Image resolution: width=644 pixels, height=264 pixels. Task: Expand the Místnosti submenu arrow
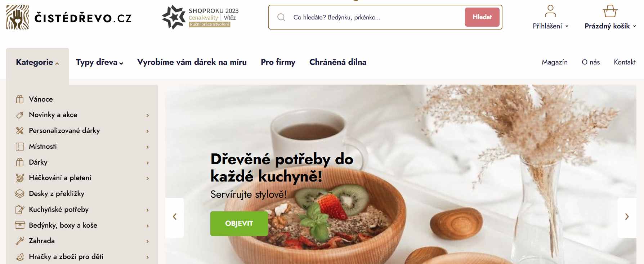[x=147, y=147]
